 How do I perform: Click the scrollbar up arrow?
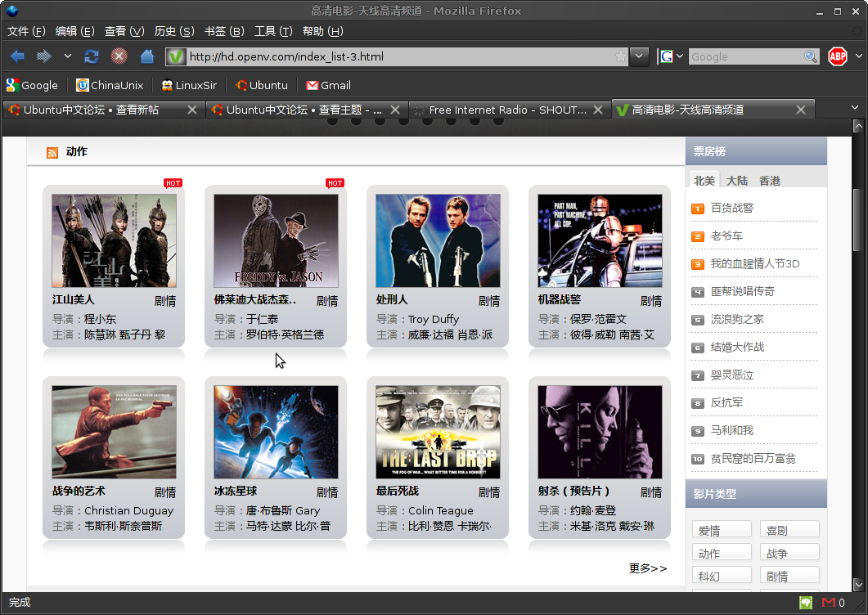pyautogui.click(x=858, y=126)
